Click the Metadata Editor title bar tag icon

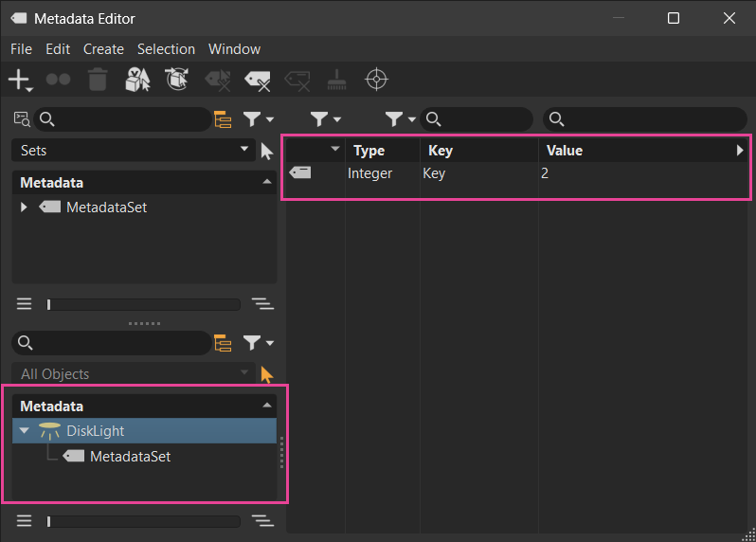pos(19,18)
